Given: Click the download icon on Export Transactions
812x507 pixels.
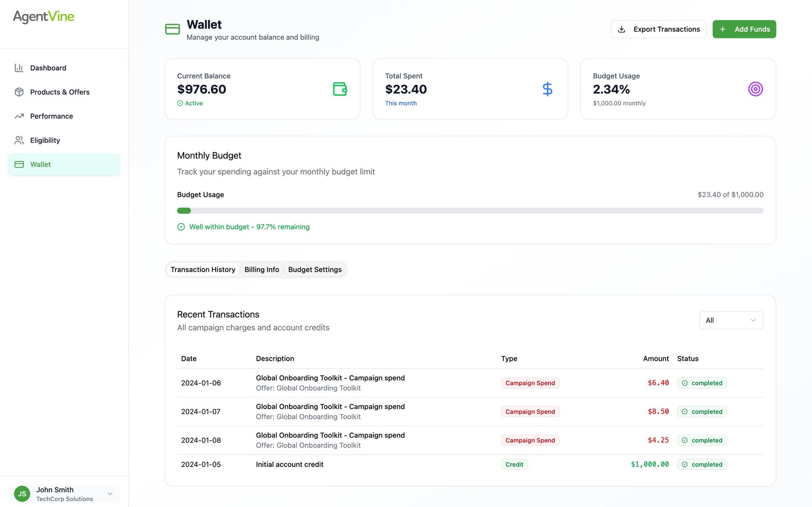Looking at the screenshot, I should (x=621, y=29).
